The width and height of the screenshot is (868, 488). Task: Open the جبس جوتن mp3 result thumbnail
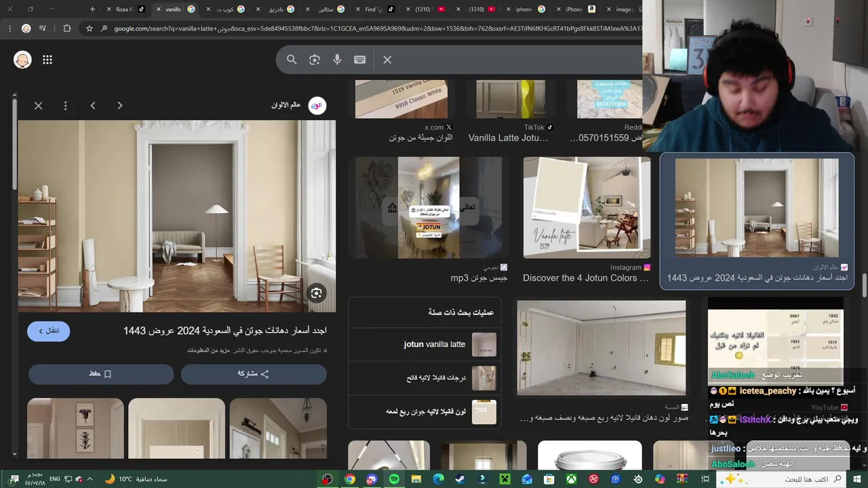429,207
